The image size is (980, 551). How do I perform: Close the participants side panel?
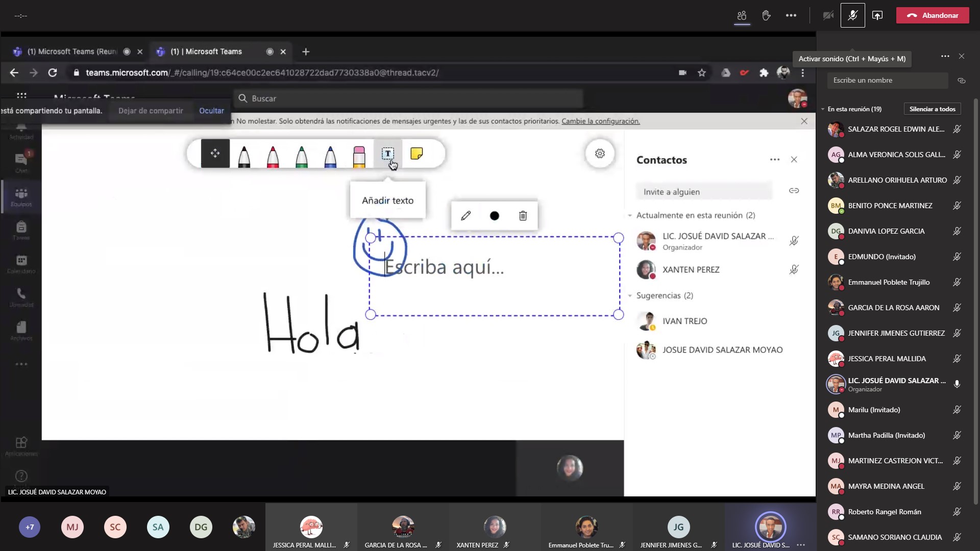coord(962,56)
